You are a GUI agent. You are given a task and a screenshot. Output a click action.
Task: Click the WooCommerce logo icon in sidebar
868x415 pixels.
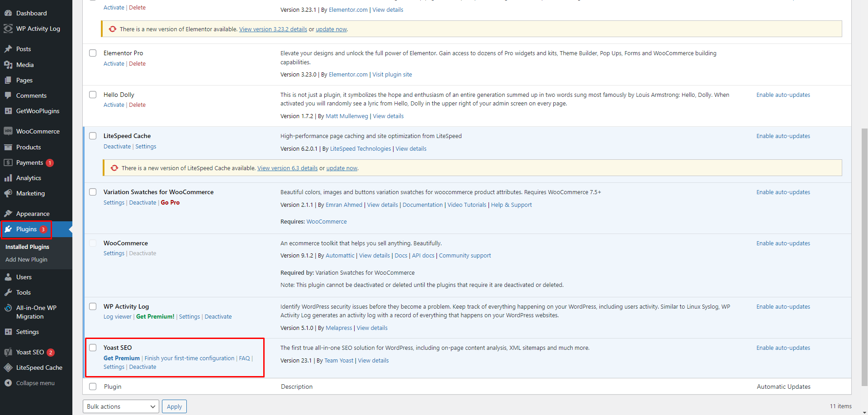click(8, 131)
